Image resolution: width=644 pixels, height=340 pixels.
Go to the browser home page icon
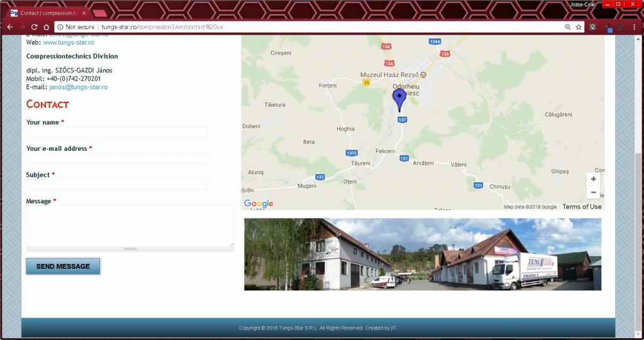pos(46,27)
